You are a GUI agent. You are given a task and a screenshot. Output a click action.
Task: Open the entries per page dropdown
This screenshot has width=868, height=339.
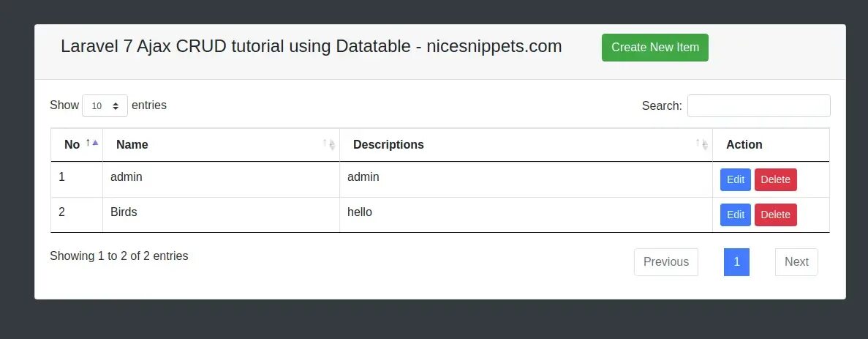tap(105, 105)
